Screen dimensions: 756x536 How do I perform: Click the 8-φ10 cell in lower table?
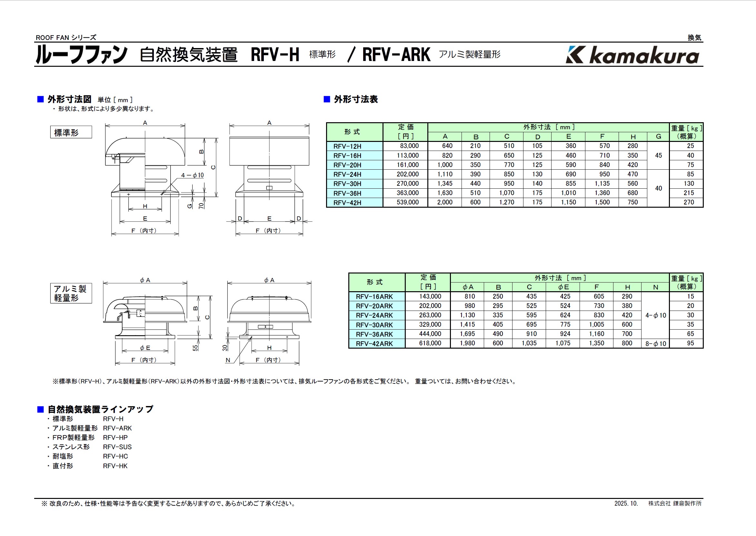tap(655, 343)
